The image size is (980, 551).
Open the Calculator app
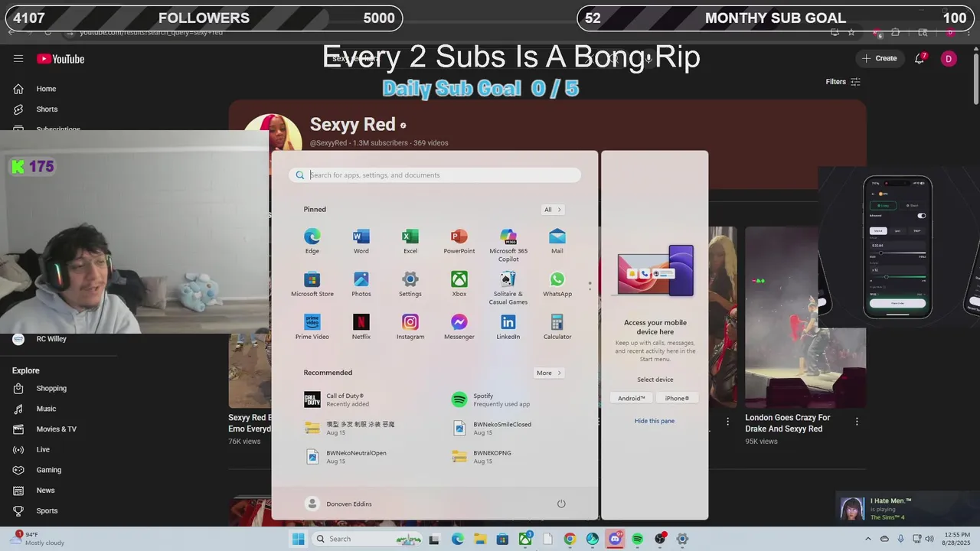click(x=557, y=327)
